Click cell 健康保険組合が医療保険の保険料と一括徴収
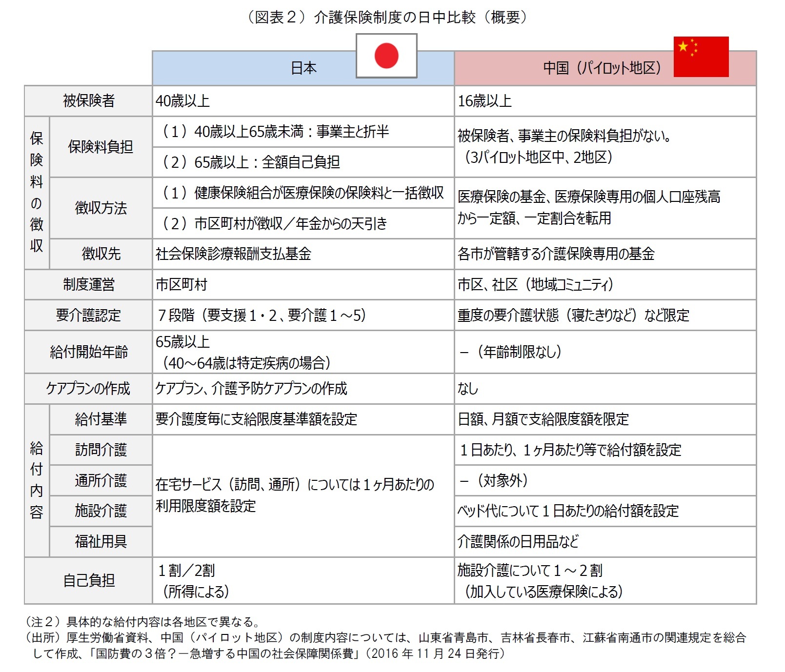 tap(303, 193)
